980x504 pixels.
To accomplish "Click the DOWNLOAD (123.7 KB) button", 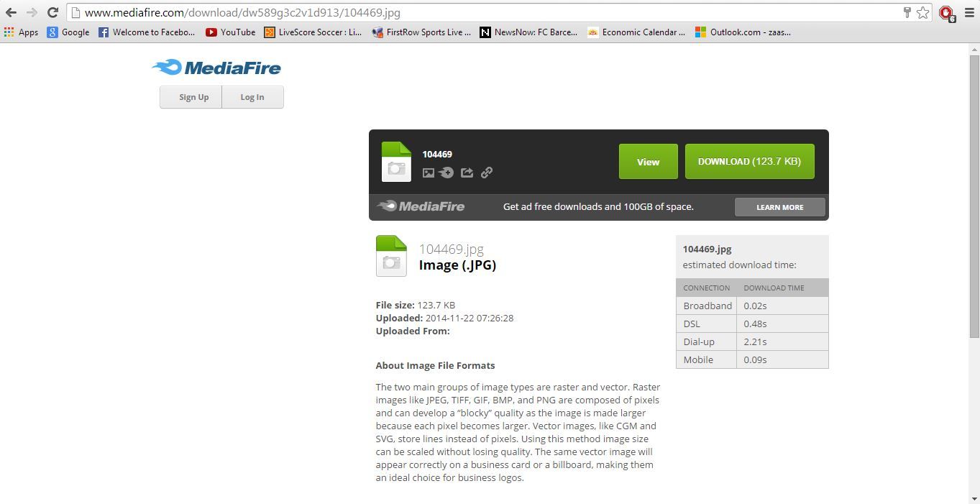I will [749, 161].
